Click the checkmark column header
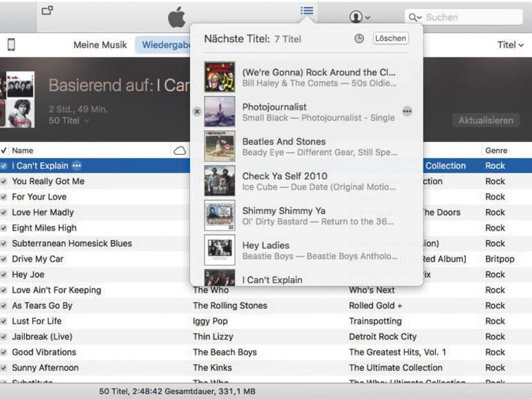The width and height of the screenshot is (532, 399). (x=3, y=150)
